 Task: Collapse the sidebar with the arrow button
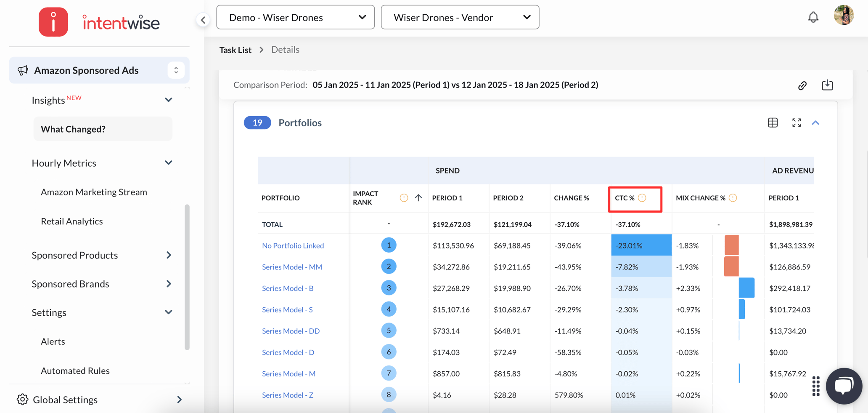coord(203,19)
